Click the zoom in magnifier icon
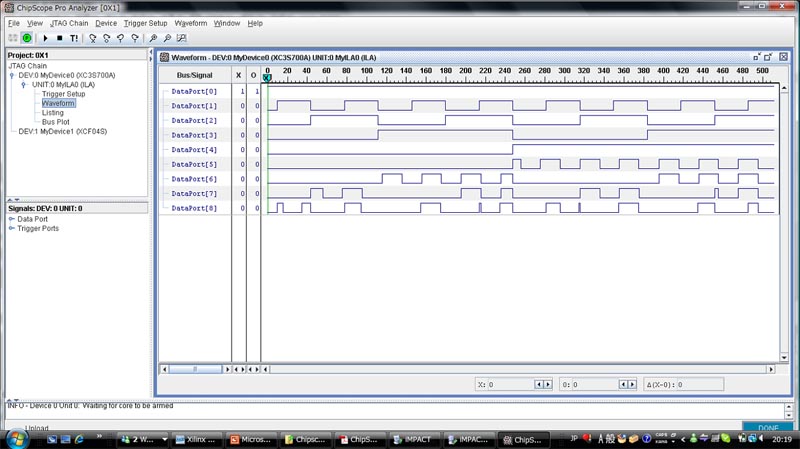800x449 pixels. [153, 38]
